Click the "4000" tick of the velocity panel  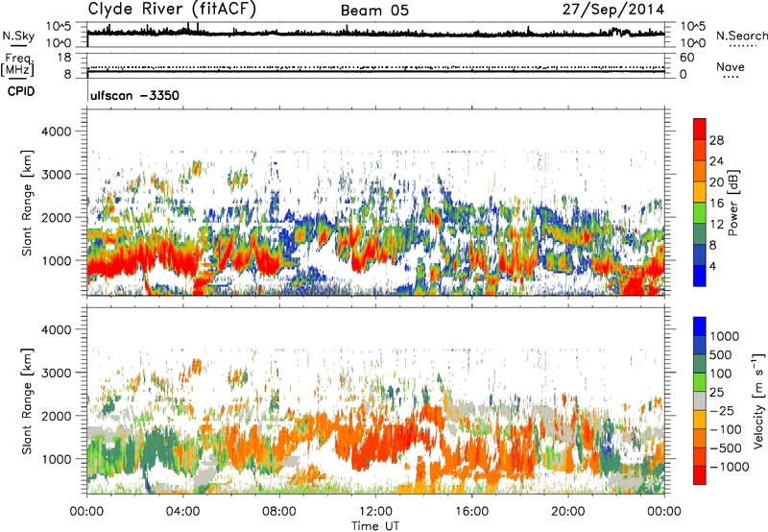pos(56,329)
